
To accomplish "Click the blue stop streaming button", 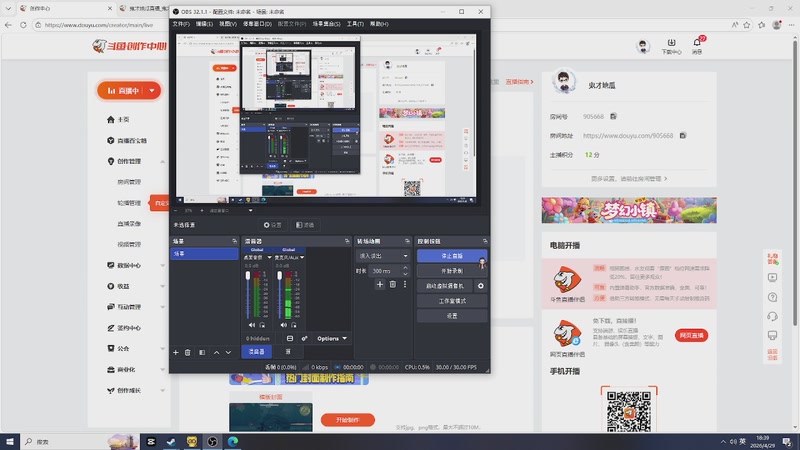I will [452, 256].
